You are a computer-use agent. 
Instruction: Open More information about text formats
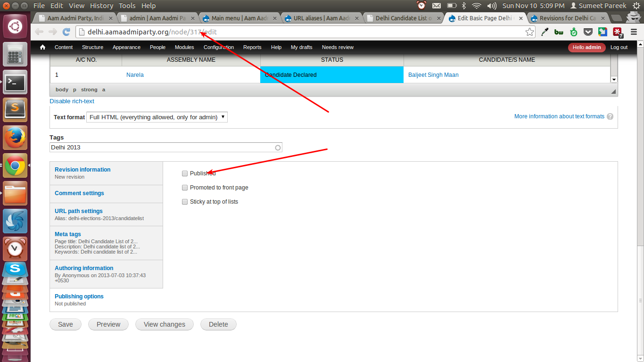pyautogui.click(x=559, y=116)
